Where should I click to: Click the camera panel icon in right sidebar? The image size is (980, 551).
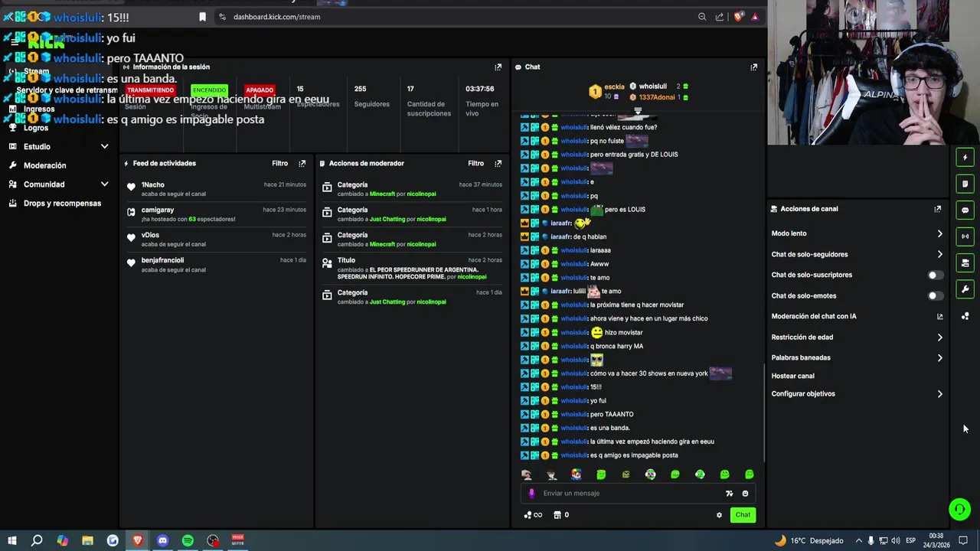(x=965, y=263)
